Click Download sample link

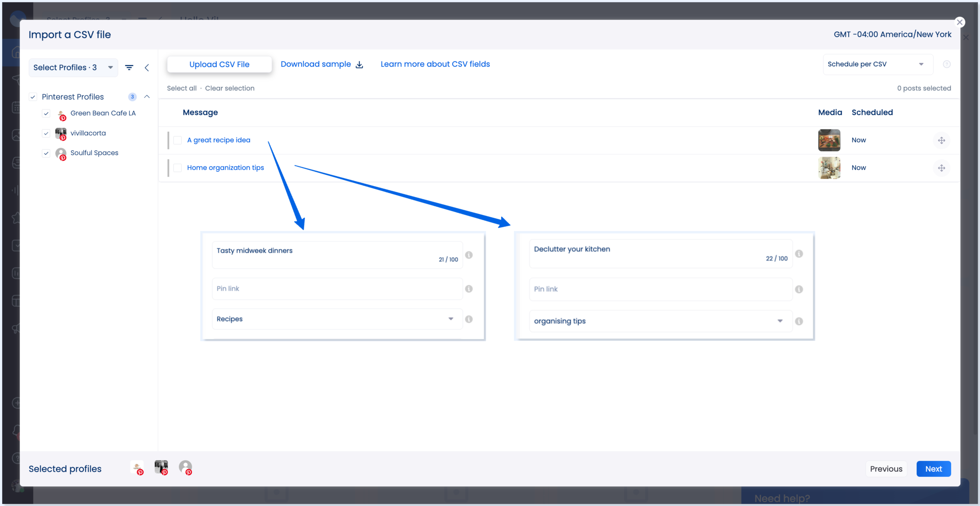click(315, 64)
